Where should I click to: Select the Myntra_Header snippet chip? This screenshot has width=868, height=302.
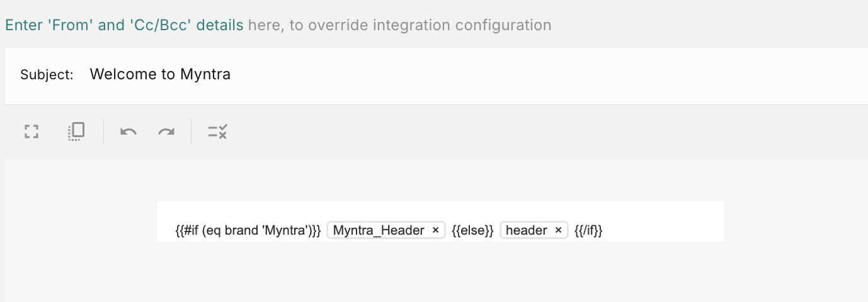click(378, 230)
